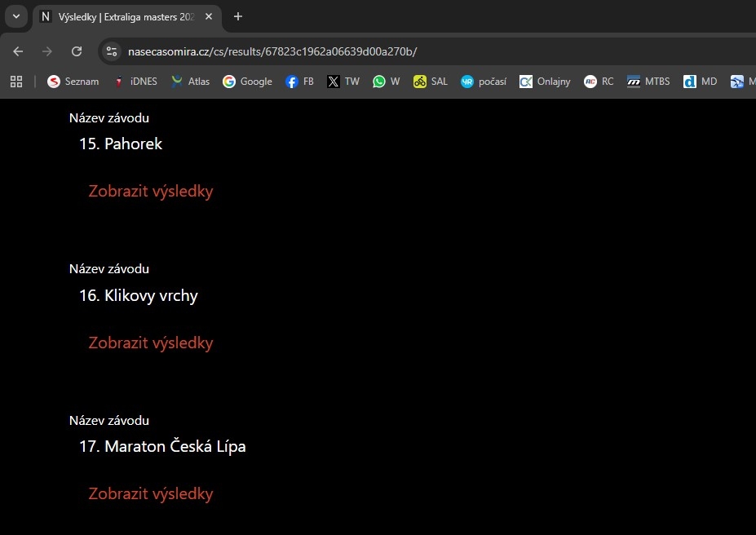The image size is (756, 535).
Task: Open the iDNES bookmark
Action: (x=135, y=82)
